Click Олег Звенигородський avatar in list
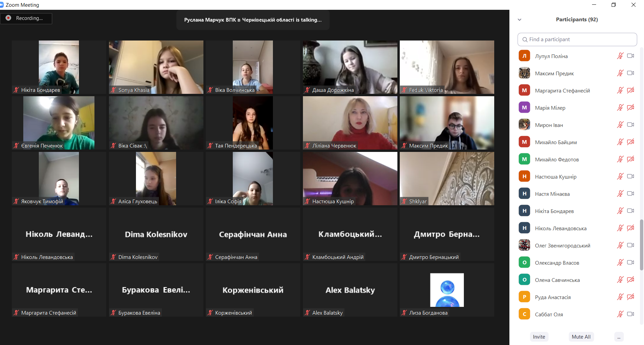 click(524, 245)
